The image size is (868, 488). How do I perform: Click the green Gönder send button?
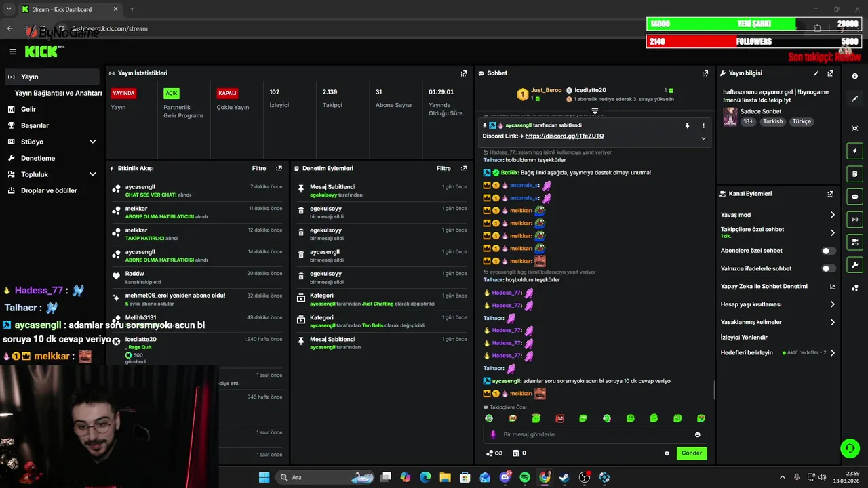(692, 453)
